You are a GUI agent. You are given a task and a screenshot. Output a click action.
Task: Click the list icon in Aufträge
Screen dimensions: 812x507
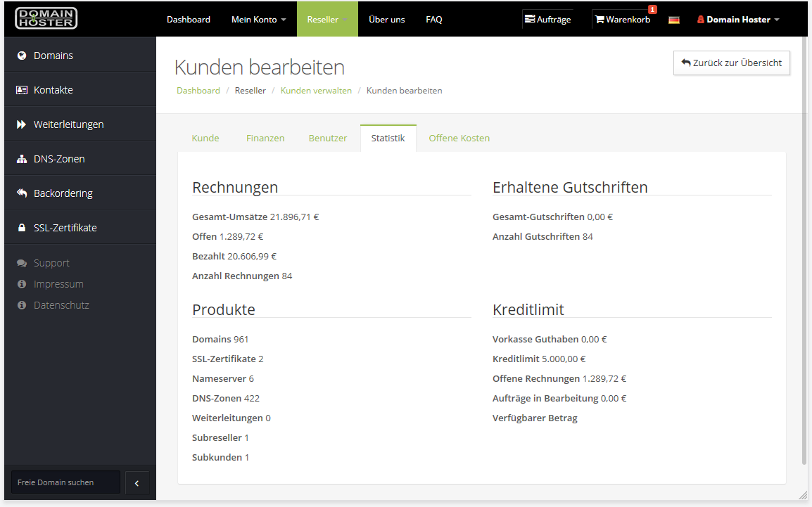(x=530, y=19)
